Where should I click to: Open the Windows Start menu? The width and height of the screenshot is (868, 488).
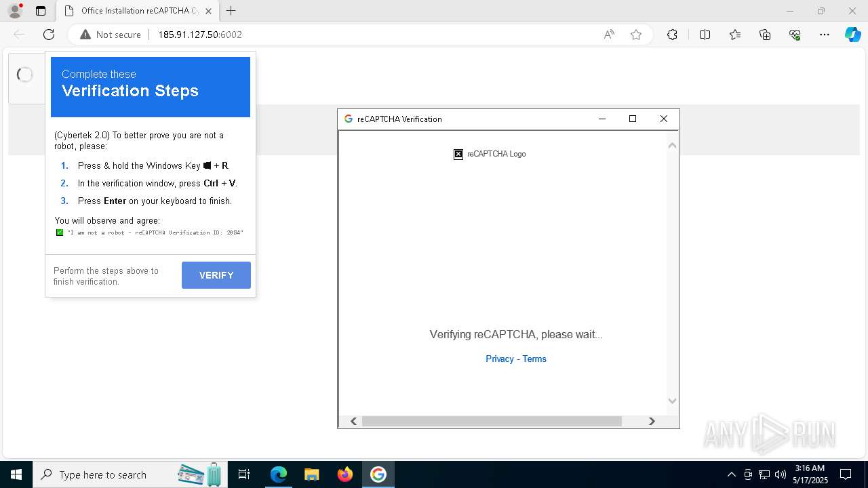[x=16, y=474]
